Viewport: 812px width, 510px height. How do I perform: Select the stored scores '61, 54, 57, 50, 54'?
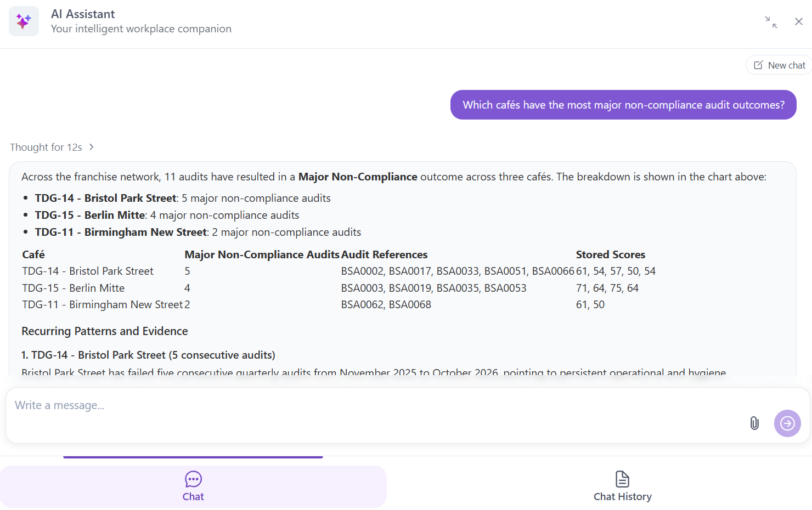tap(616, 271)
